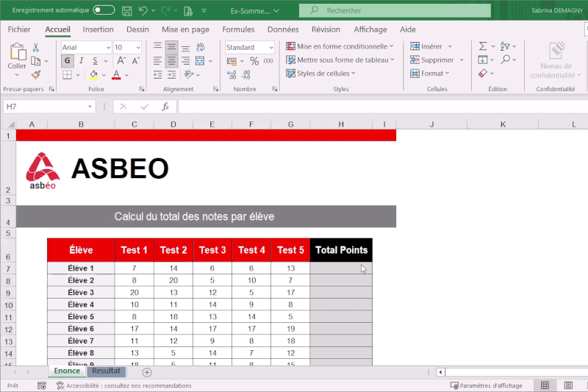The width and height of the screenshot is (588, 392).
Task: Open the Mise en page tab
Action: tap(185, 29)
